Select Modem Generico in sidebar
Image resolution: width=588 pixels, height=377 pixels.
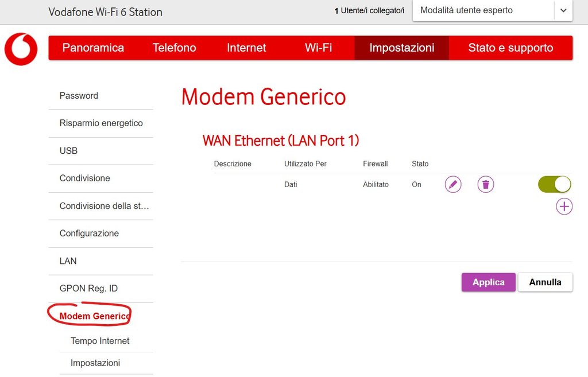click(x=95, y=316)
